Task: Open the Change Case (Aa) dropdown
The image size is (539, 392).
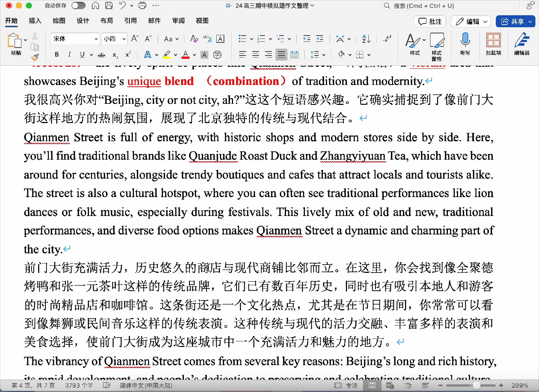Action: click(x=171, y=39)
